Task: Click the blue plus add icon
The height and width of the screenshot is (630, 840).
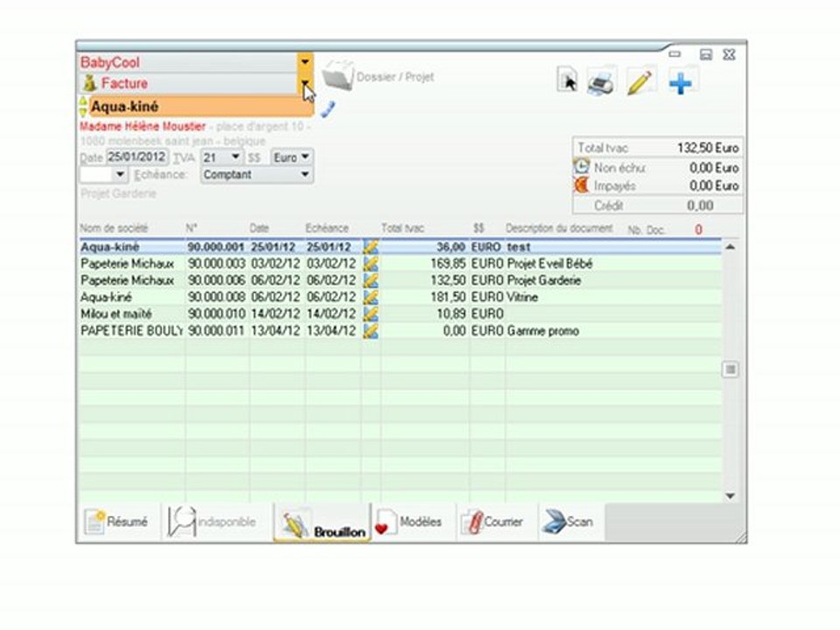Action: coord(681,84)
